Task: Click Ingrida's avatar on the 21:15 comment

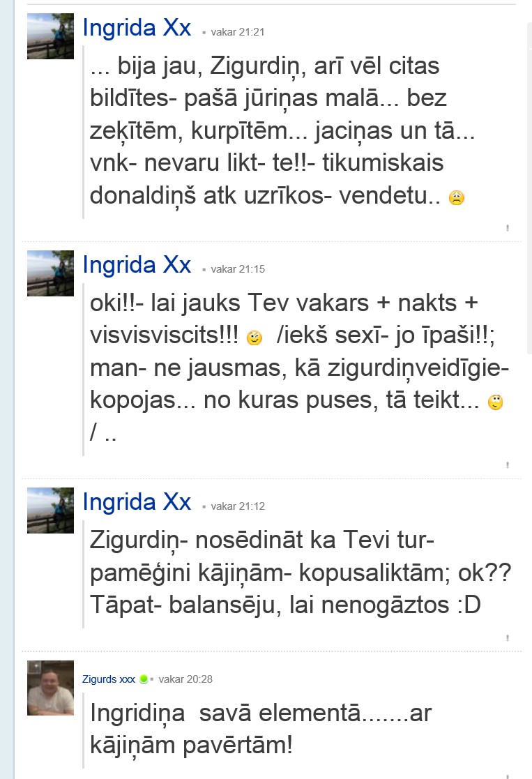Action: point(50,273)
